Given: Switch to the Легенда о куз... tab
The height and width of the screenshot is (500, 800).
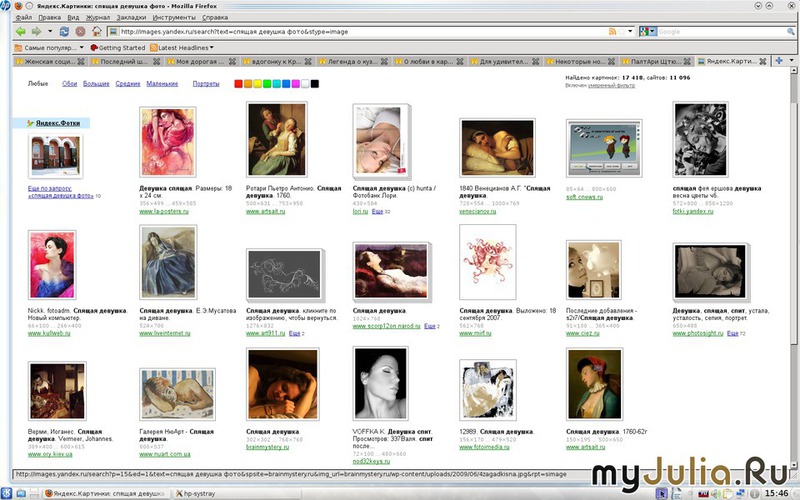Looking at the screenshot, I should (353, 61).
